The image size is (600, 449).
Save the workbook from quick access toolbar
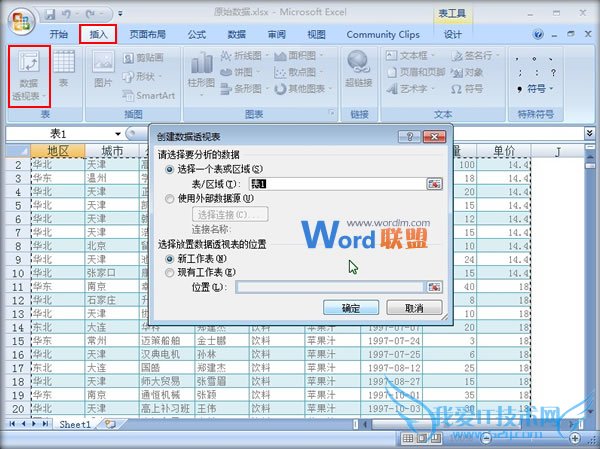(50, 15)
